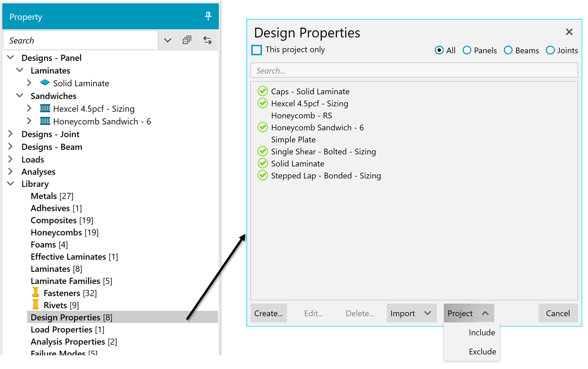Open Analysis Properties [2] in Library
Viewport: 588px width, 369px height.
74,342
